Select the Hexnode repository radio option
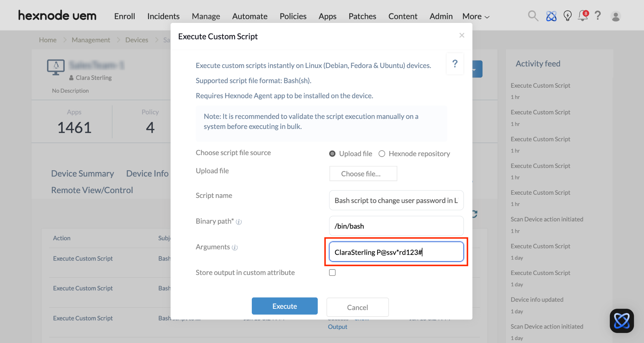Screen dimensions: 644x343 (x=382, y=154)
